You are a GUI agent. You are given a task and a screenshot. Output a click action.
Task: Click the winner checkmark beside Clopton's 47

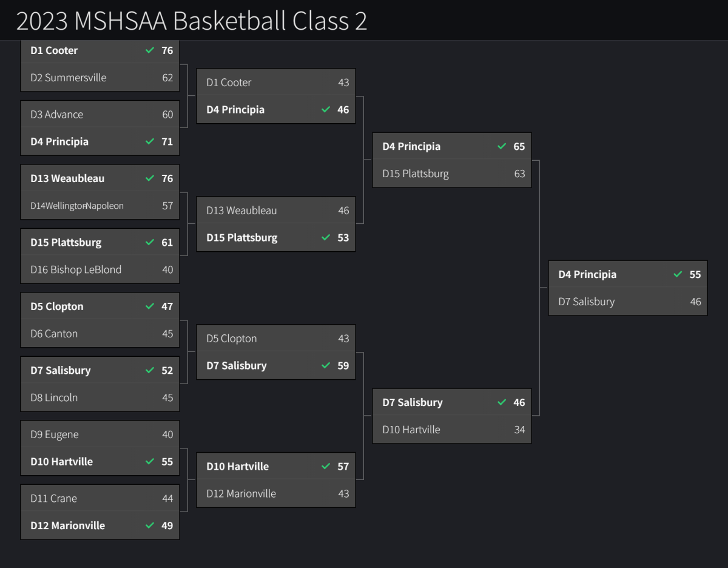coord(150,306)
